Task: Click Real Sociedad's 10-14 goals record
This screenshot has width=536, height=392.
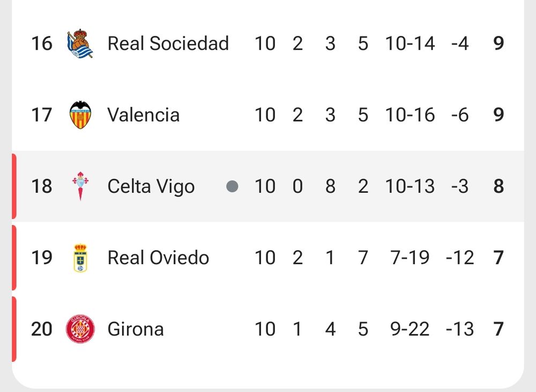Action: pos(410,43)
